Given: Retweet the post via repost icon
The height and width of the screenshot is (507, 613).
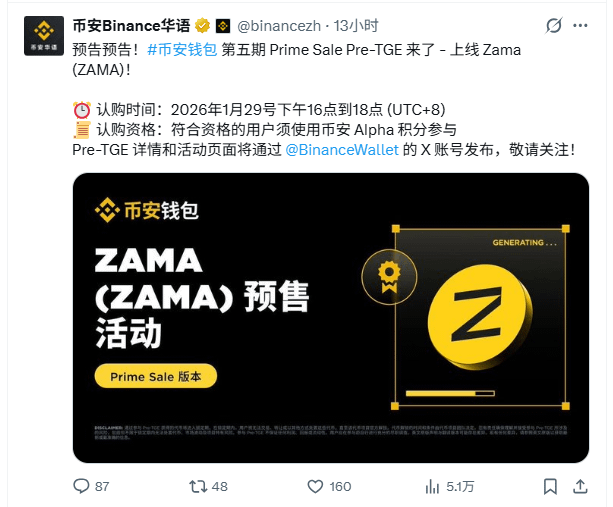Looking at the screenshot, I should pyautogui.click(x=198, y=487).
